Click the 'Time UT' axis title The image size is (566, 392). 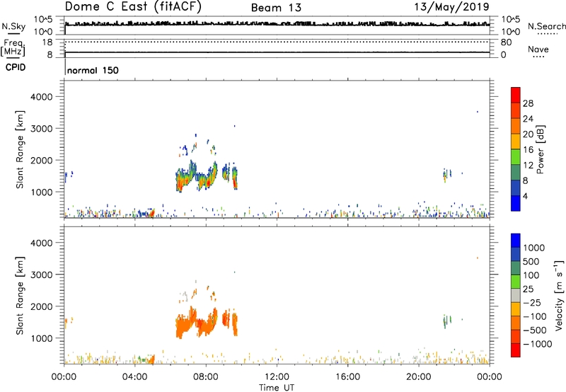tap(277, 388)
